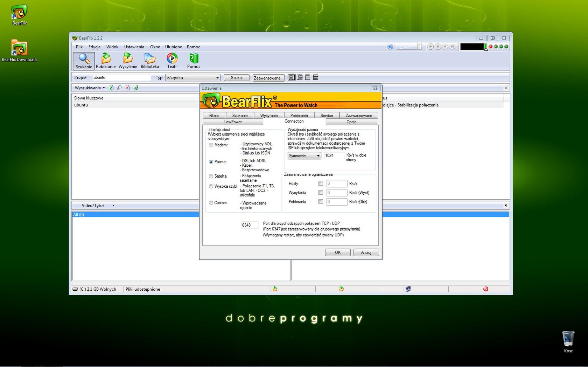Click the uploads status bar icon
This screenshot has height=367, width=588.
tap(341, 289)
